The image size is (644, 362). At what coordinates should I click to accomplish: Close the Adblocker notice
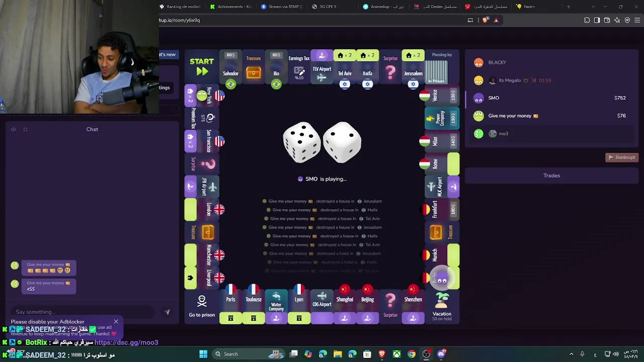(x=116, y=321)
